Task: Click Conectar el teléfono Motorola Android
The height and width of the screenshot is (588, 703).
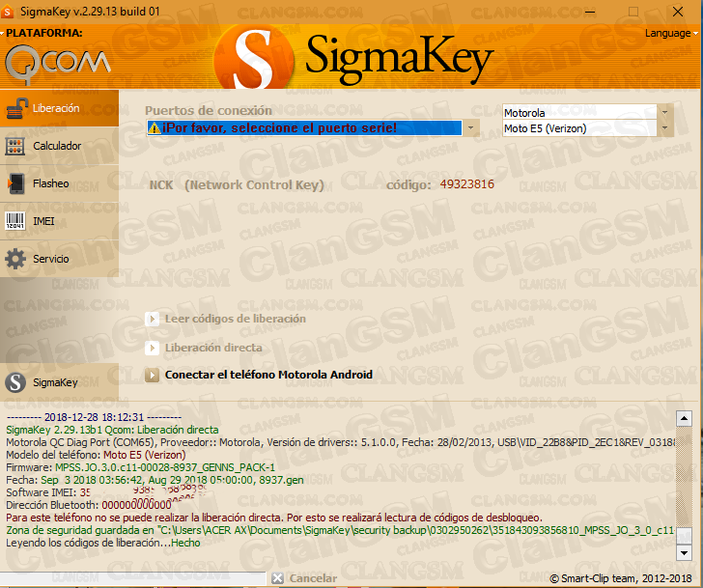Action: click(x=259, y=375)
